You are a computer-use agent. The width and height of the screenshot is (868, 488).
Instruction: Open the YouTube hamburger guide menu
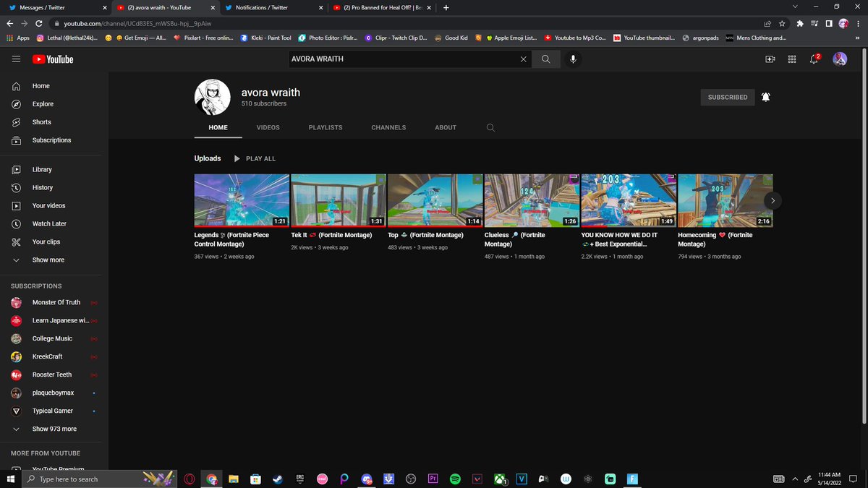pyautogui.click(x=16, y=59)
